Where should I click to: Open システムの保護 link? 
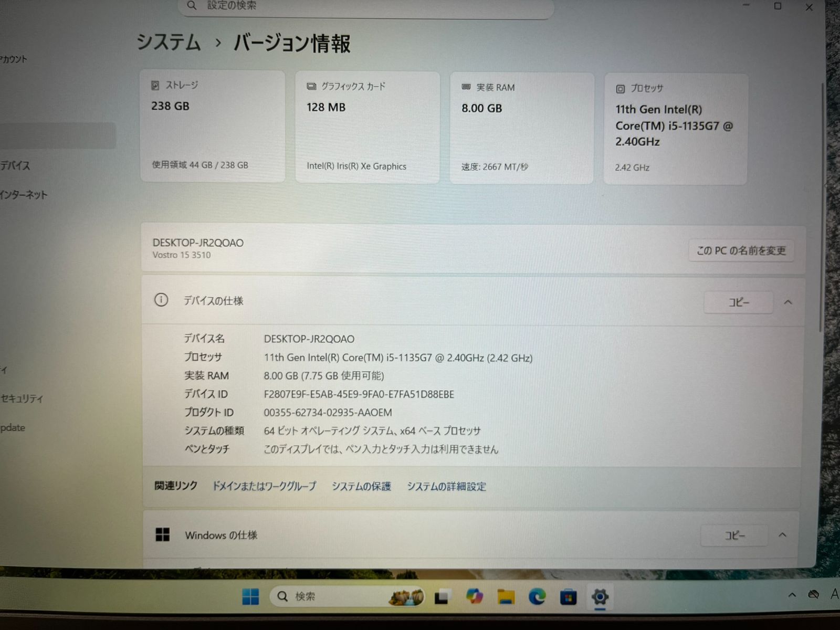coord(361,486)
